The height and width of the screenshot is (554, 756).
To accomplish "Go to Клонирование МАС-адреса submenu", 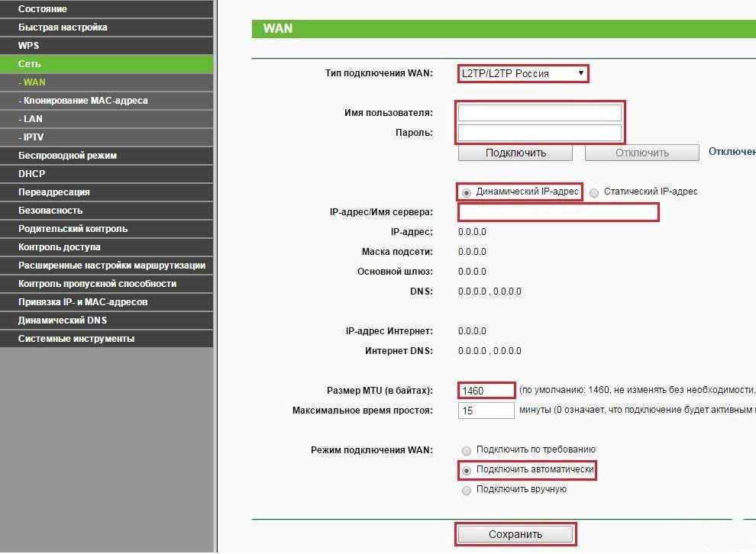I will tap(84, 101).
